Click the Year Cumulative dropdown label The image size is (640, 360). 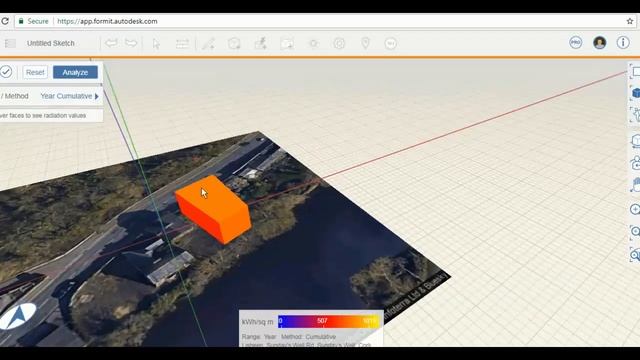click(x=66, y=96)
